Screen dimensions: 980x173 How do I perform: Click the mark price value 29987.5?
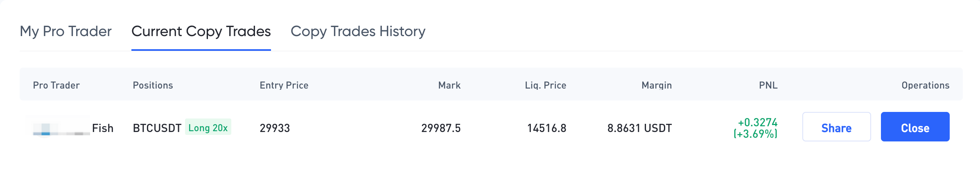pos(440,128)
